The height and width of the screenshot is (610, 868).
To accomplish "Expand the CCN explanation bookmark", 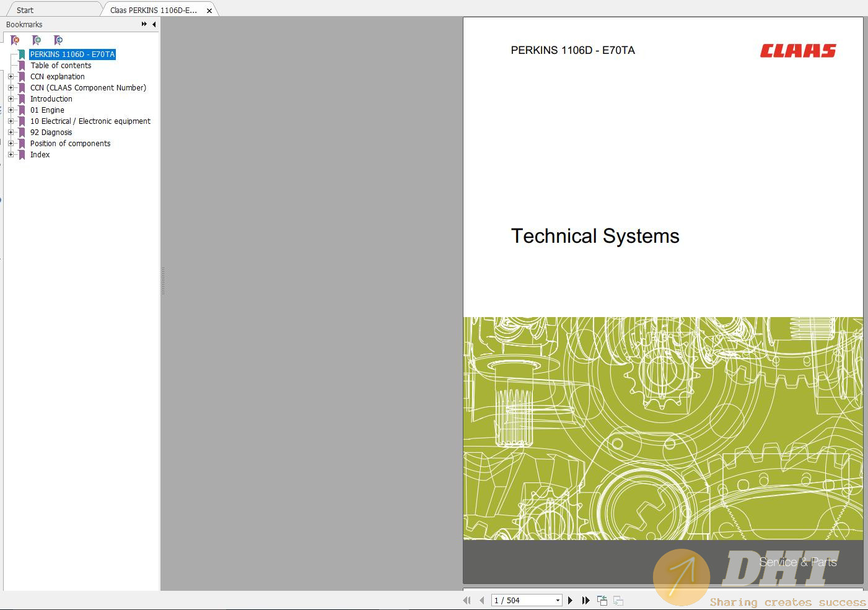I will coord(11,77).
